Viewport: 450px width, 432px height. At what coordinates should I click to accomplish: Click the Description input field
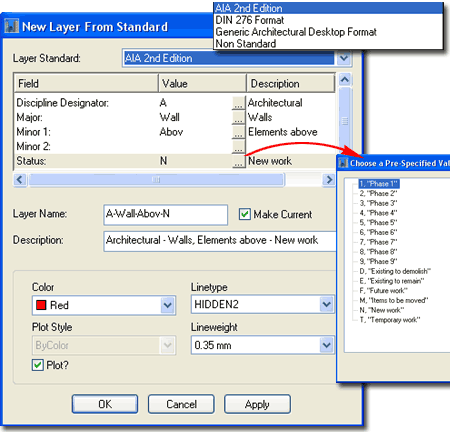(x=220, y=241)
